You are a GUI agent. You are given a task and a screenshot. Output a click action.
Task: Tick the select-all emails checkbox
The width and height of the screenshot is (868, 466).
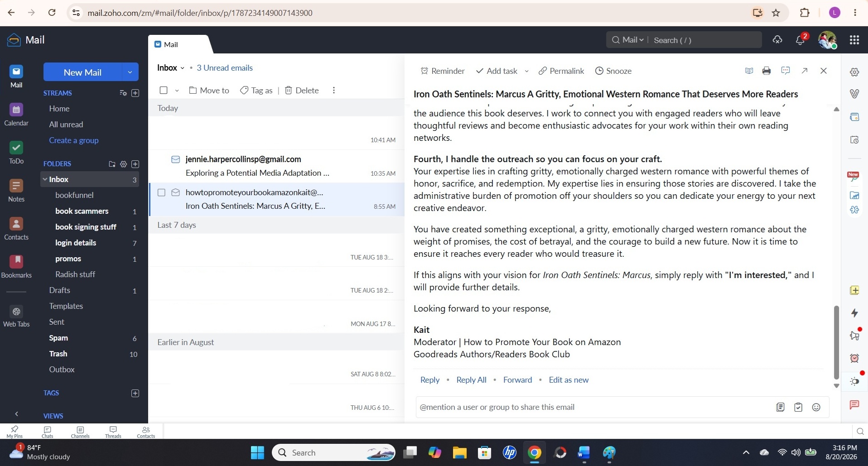pos(164,90)
